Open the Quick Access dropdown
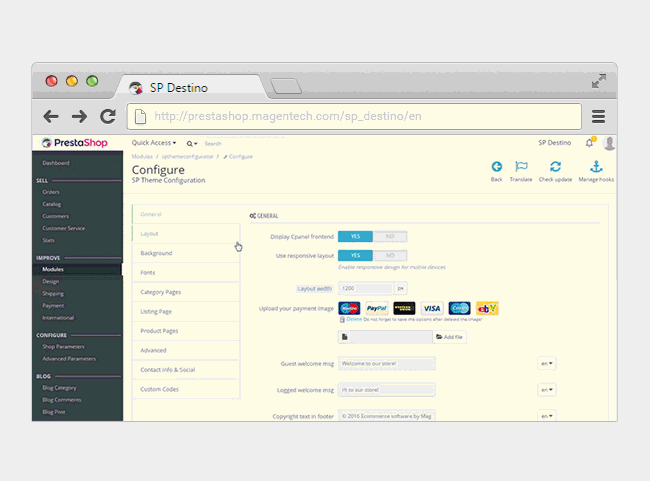This screenshot has width=650, height=481. tap(154, 143)
